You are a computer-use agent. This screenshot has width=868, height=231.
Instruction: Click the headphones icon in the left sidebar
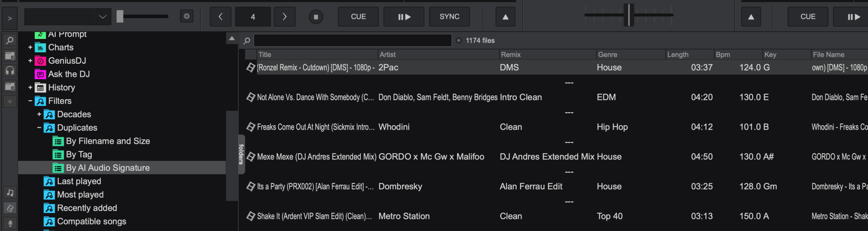pos(9,71)
